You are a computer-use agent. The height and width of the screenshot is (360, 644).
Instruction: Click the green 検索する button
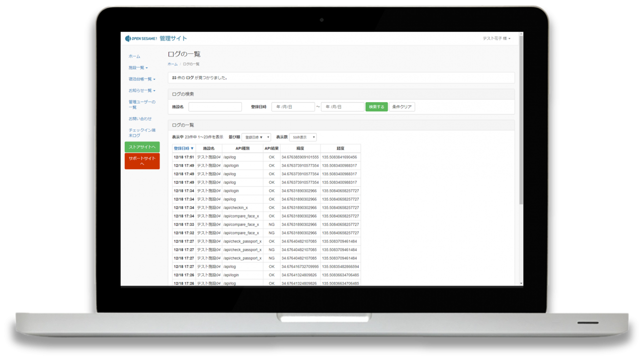click(376, 107)
